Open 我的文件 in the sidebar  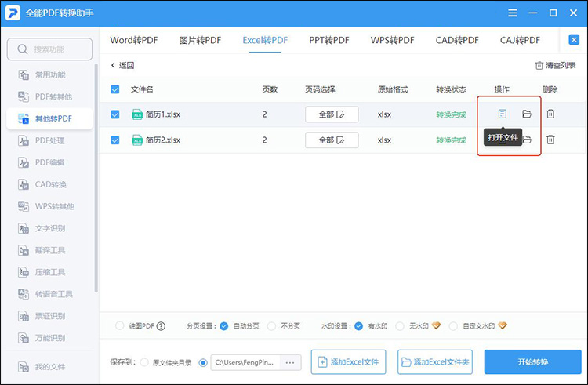pyautogui.click(x=49, y=367)
